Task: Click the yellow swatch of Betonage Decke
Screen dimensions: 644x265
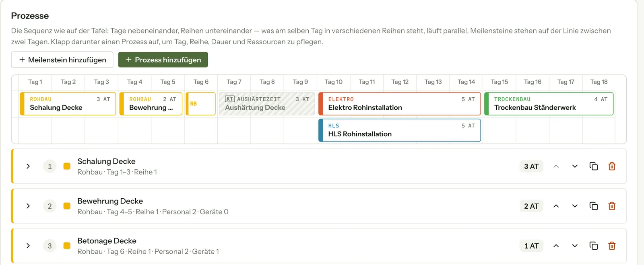Action: pyautogui.click(x=67, y=246)
